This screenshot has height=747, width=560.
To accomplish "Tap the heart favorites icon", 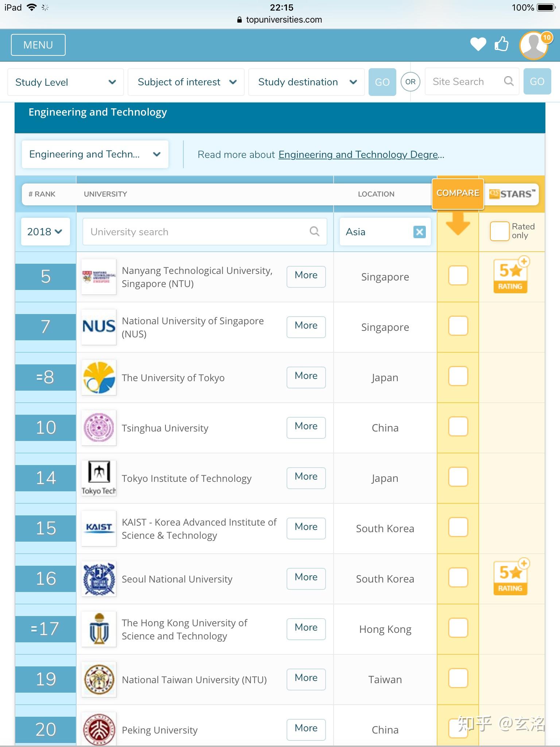I will click(478, 44).
